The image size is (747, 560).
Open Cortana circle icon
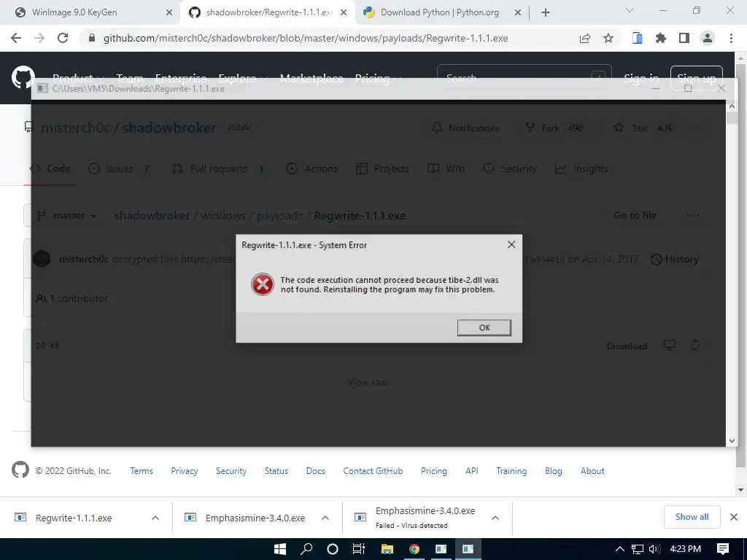coord(333,549)
